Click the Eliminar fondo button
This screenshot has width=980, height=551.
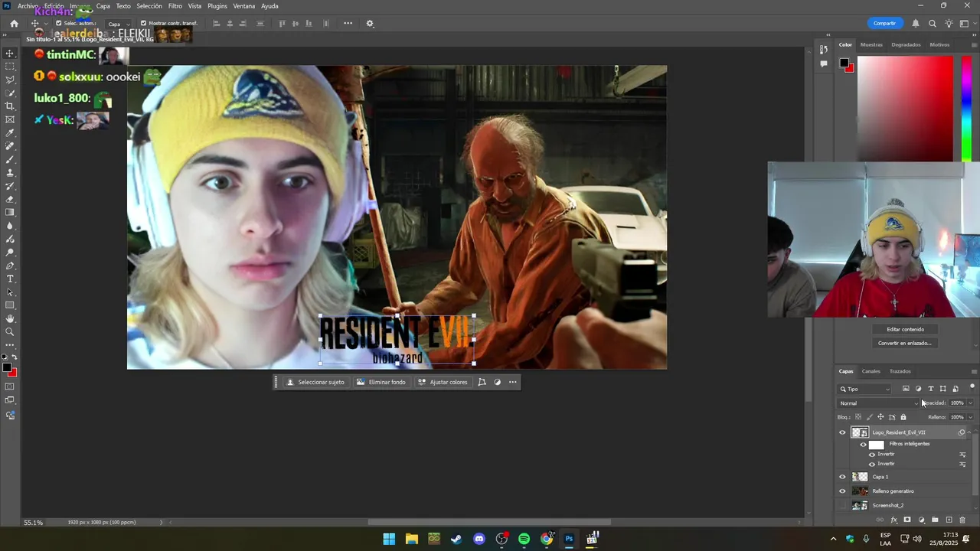(381, 382)
